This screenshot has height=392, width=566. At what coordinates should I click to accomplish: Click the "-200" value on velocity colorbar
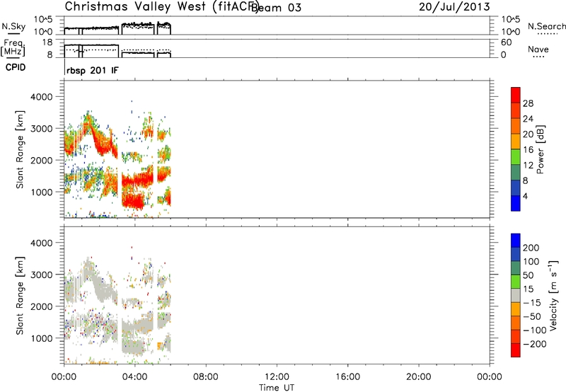[x=535, y=344]
